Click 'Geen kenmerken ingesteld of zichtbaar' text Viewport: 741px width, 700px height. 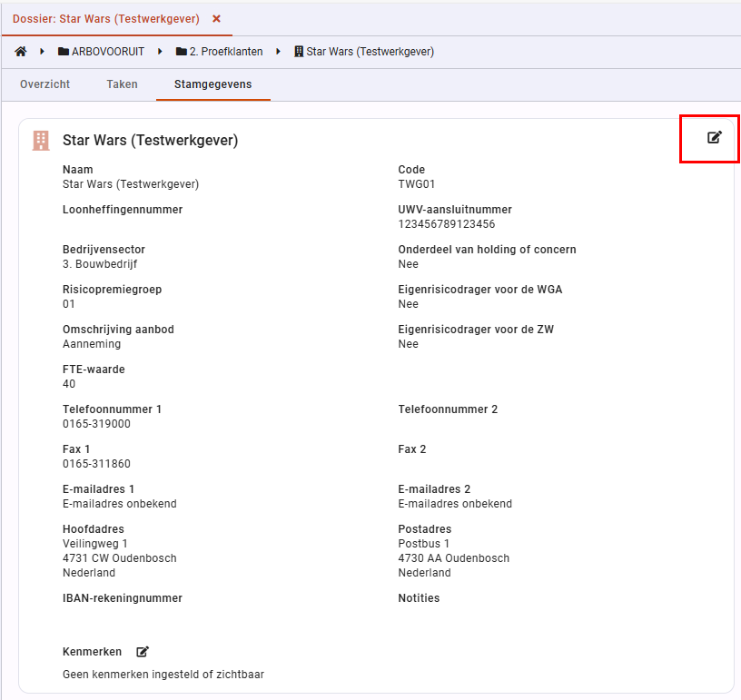(x=163, y=675)
